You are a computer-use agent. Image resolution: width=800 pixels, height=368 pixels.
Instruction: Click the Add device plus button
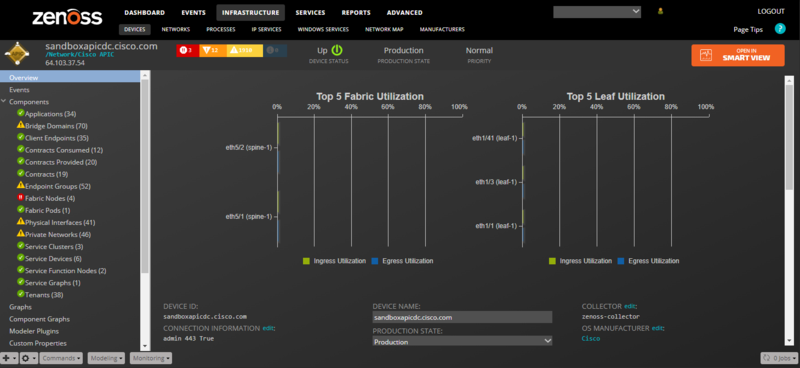pos(9,358)
